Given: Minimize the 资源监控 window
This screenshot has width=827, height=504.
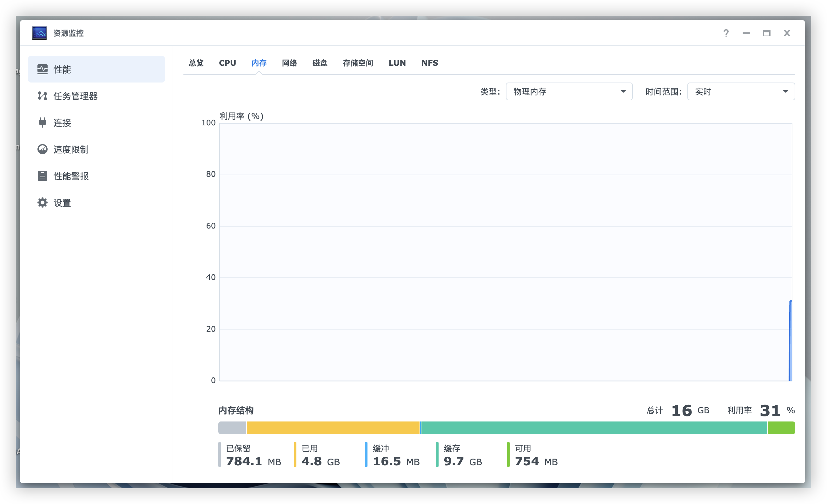Looking at the screenshot, I should click(746, 33).
